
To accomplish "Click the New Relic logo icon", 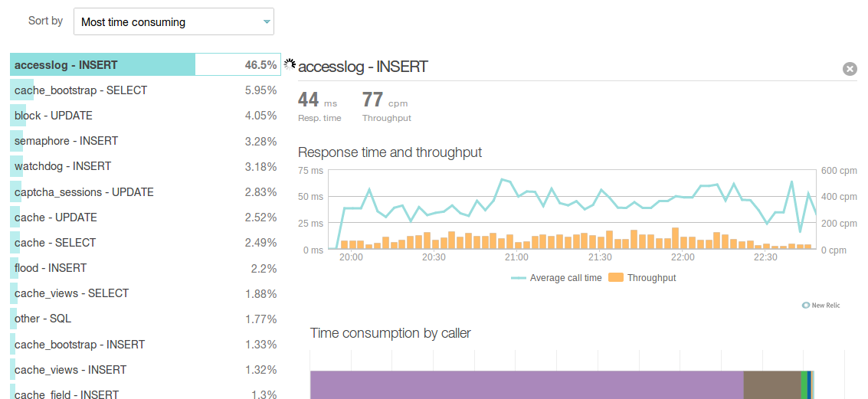I will coord(806,306).
